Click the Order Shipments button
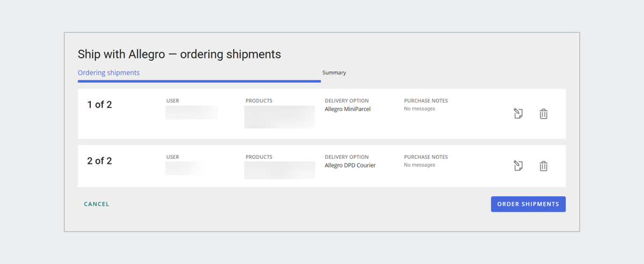 pos(528,204)
